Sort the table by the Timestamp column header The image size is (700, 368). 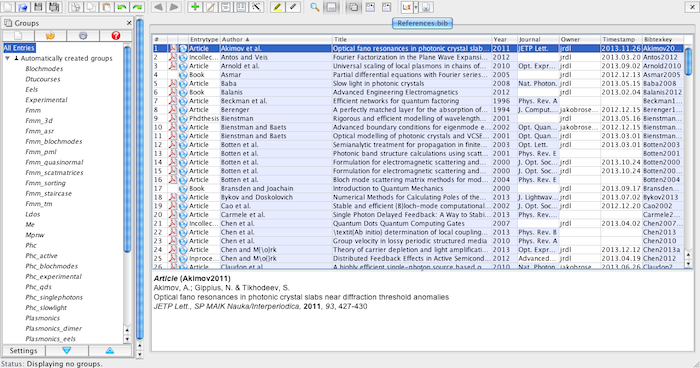tap(621, 39)
